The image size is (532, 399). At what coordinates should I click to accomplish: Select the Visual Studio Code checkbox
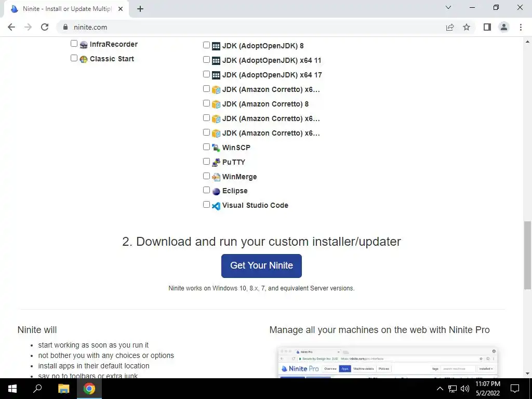[x=206, y=205]
